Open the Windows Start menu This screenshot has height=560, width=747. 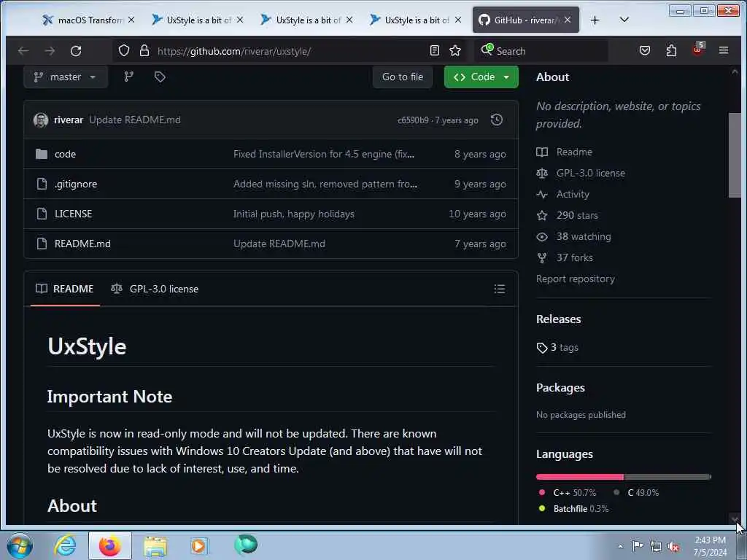point(20,545)
